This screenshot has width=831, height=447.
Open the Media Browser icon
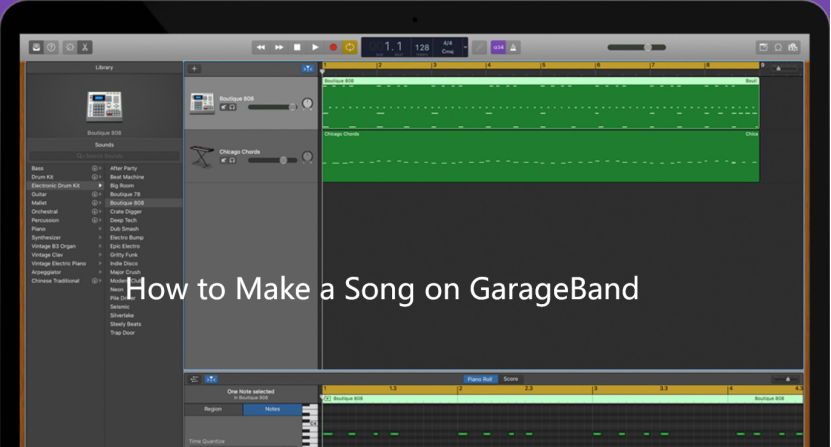click(793, 47)
